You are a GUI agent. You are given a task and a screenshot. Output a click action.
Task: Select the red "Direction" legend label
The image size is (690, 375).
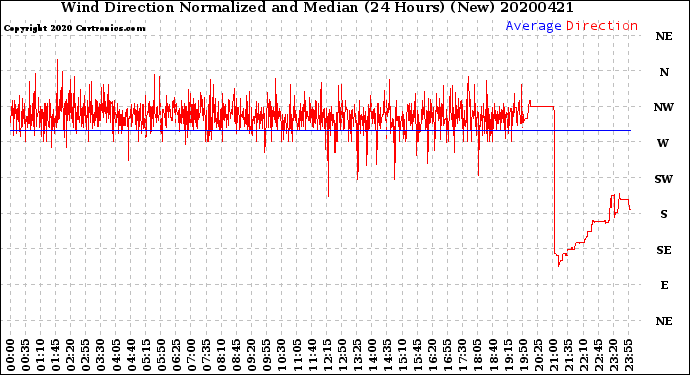[602, 26]
